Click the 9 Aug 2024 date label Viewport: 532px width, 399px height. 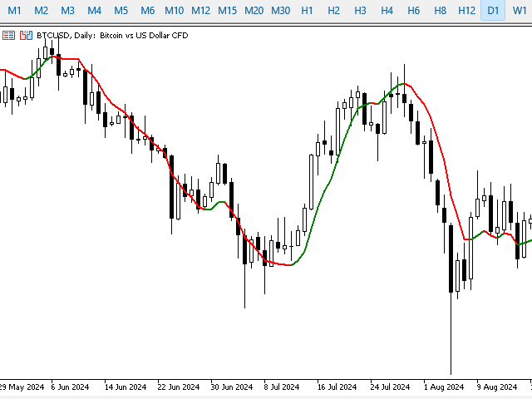[497, 387]
